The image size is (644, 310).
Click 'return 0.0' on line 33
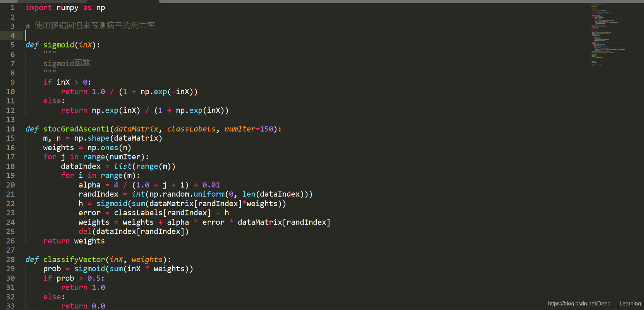tap(83, 306)
